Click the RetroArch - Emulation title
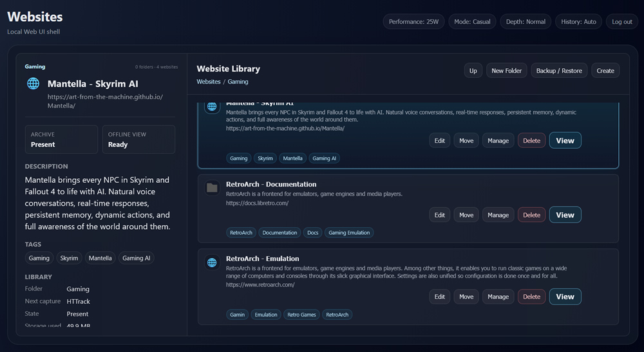 point(263,259)
